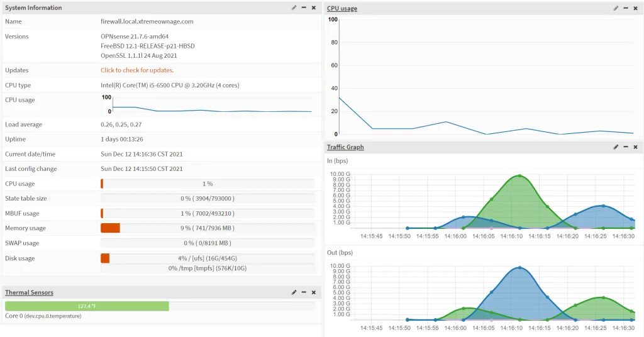This screenshot has width=644, height=337.
Task: Select the blue peak point on Out graph
Action: [x=519, y=268]
